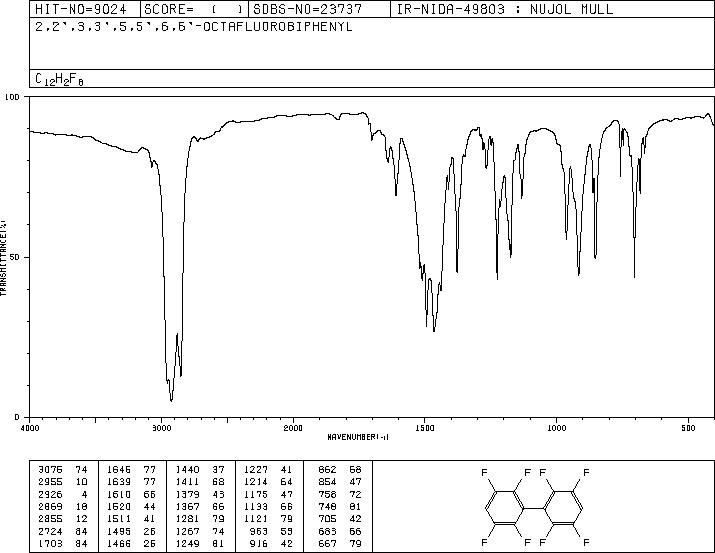This screenshot has height=553, width=715.
Task: Select the 1703 peak table entry
Action: click(x=62, y=543)
